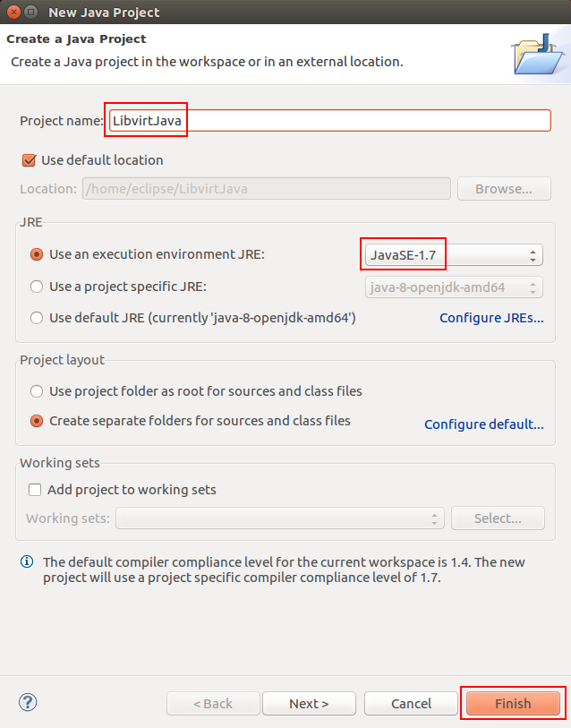Image resolution: width=571 pixels, height=728 pixels.
Task: Select Use an execution environment JRE radio
Action: pos(37,254)
